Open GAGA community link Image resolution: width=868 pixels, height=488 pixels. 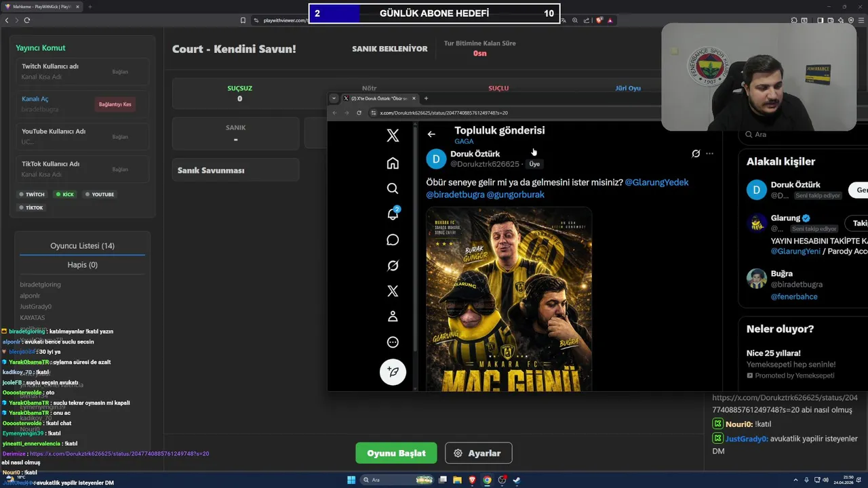coord(464,142)
